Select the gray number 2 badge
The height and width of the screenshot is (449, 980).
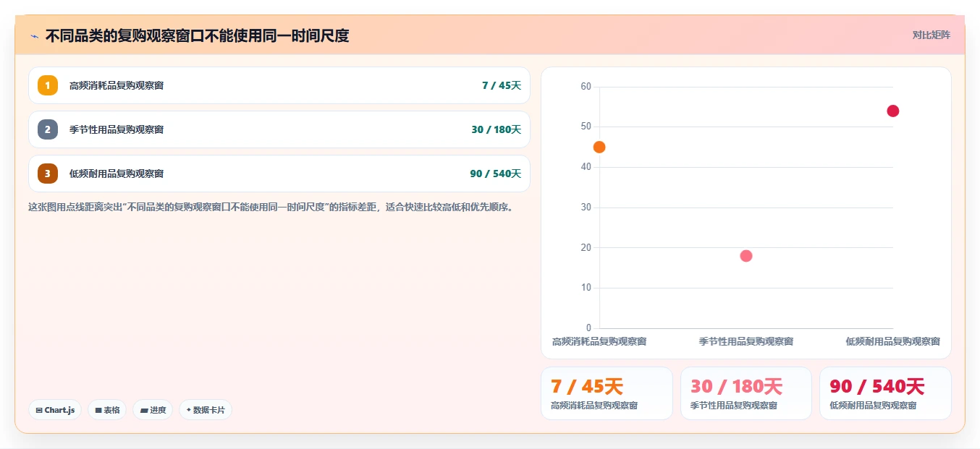tap(48, 129)
